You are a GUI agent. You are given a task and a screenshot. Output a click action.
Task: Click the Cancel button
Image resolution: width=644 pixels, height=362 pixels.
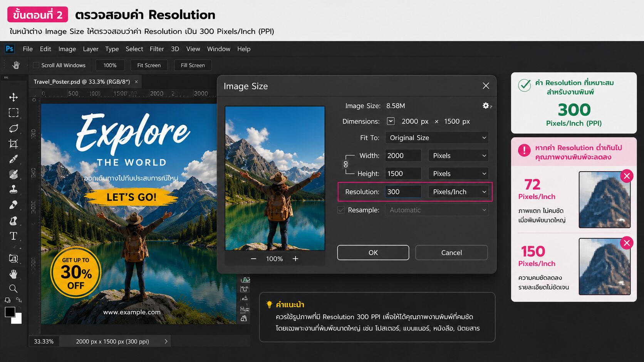451,253
